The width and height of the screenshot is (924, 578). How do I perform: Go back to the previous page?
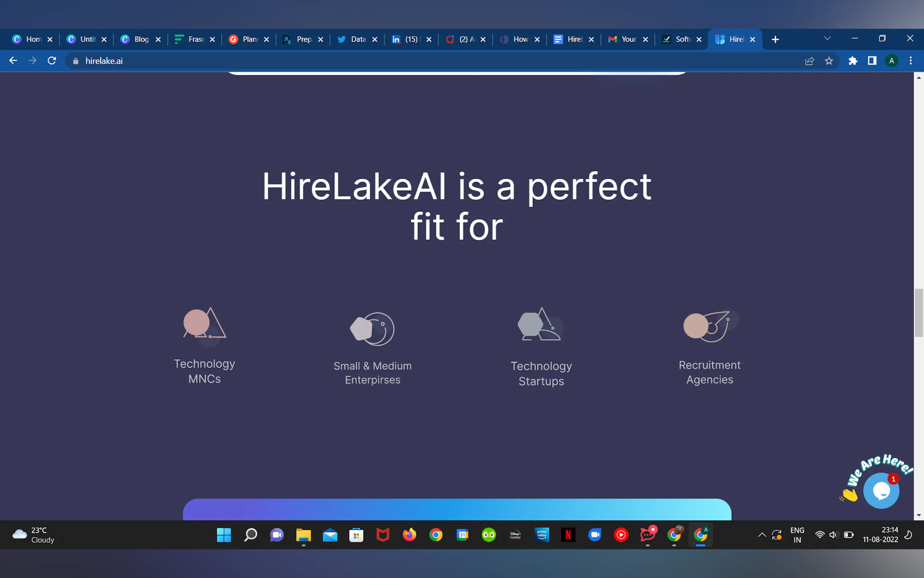click(13, 61)
